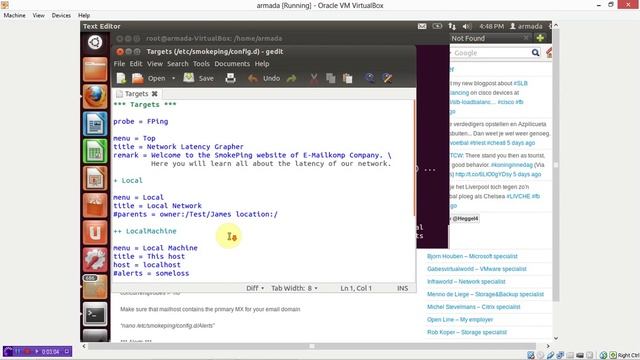Open the Diff syntax highlighting dropdown

[x=255, y=288]
